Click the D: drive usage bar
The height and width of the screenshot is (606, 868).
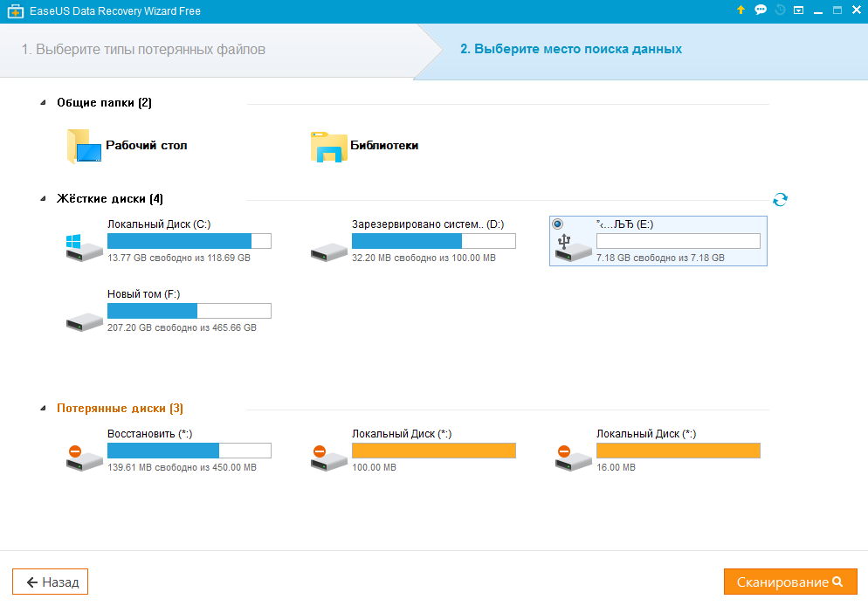coord(434,241)
